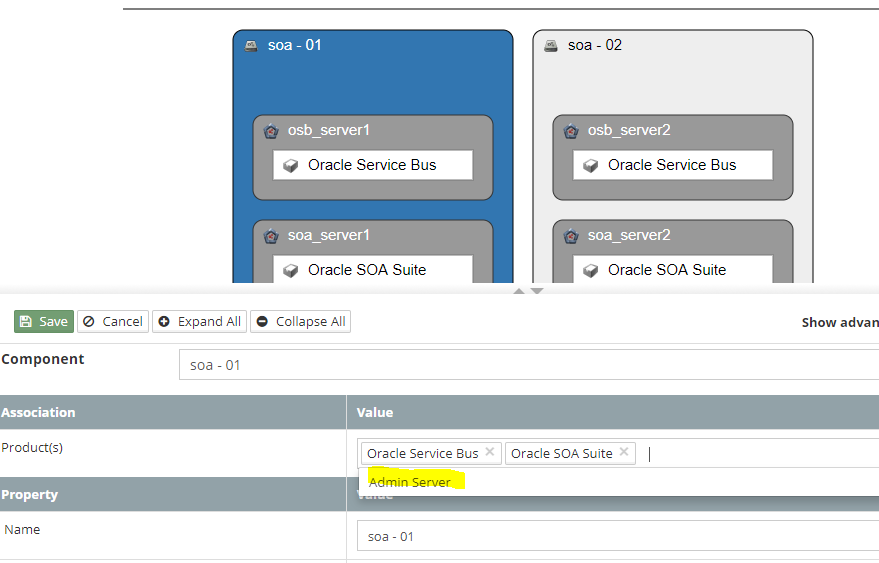Click the server icon next to osb_server2
Image resolution: width=879 pixels, height=563 pixels.
[x=571, y=131]
